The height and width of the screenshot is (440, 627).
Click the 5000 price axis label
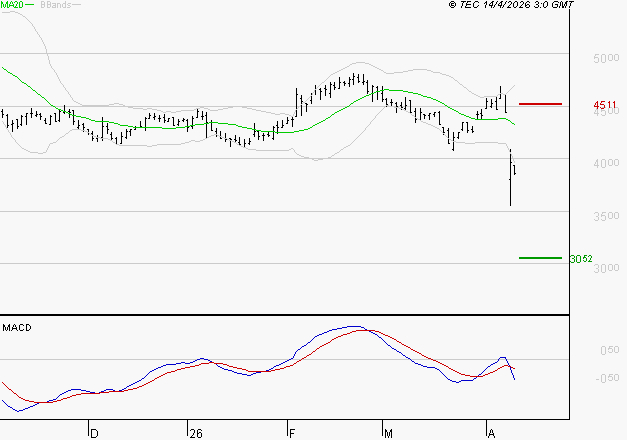click(x=606, y=59)
